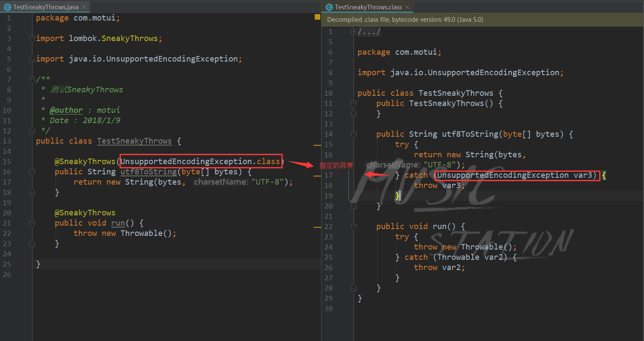Click class name 'TestSneakyThrows' on java line 13

(135, 141)
